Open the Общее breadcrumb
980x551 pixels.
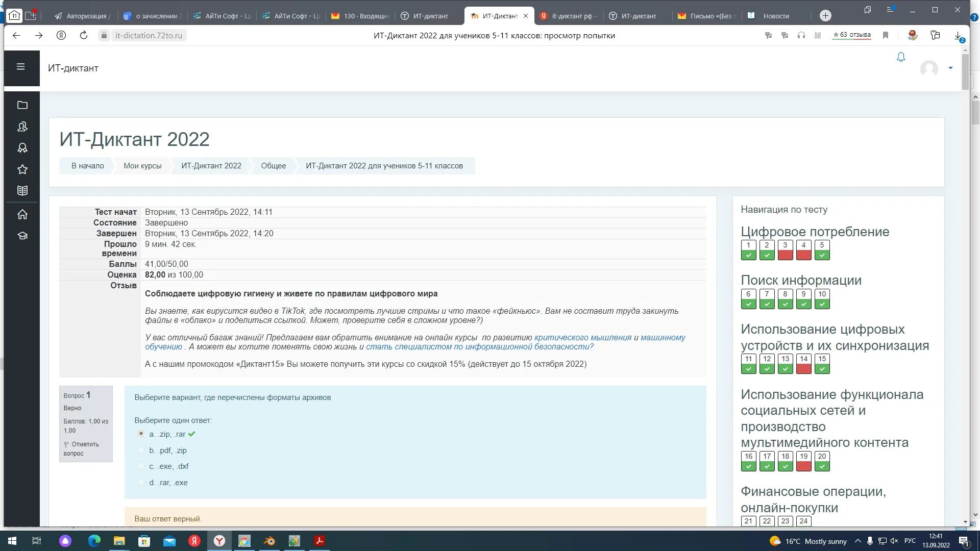click(x=274, y=166)
